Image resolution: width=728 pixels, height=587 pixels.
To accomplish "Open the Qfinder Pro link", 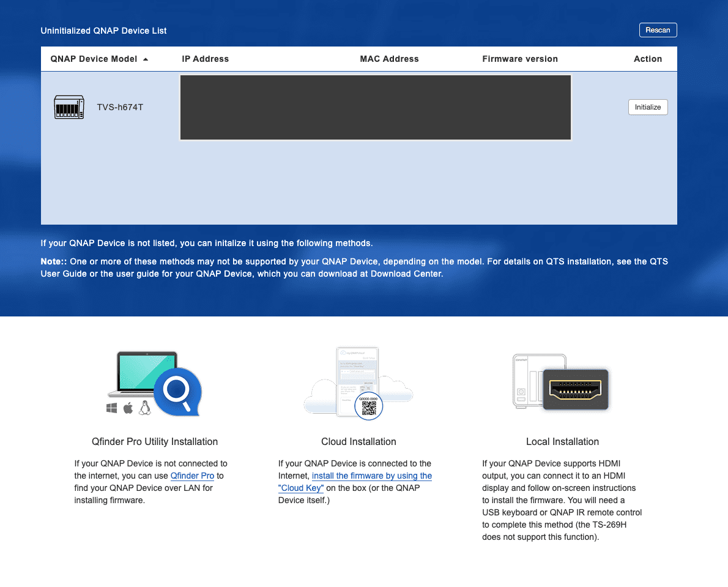I will (x=192, y=476).
